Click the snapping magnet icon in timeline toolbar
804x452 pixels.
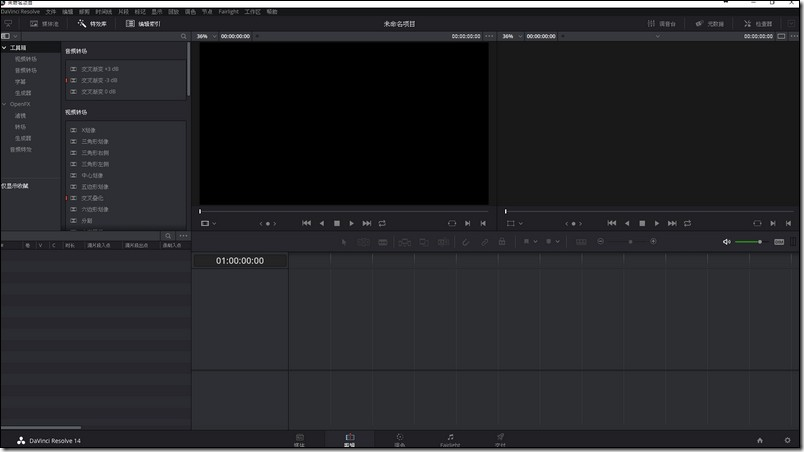(466, 242)
